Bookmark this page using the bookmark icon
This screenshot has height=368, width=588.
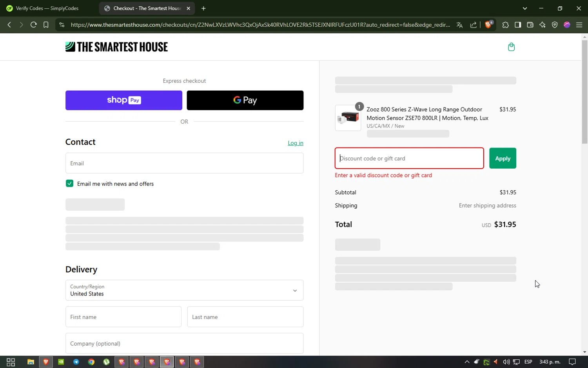(46, 25)
